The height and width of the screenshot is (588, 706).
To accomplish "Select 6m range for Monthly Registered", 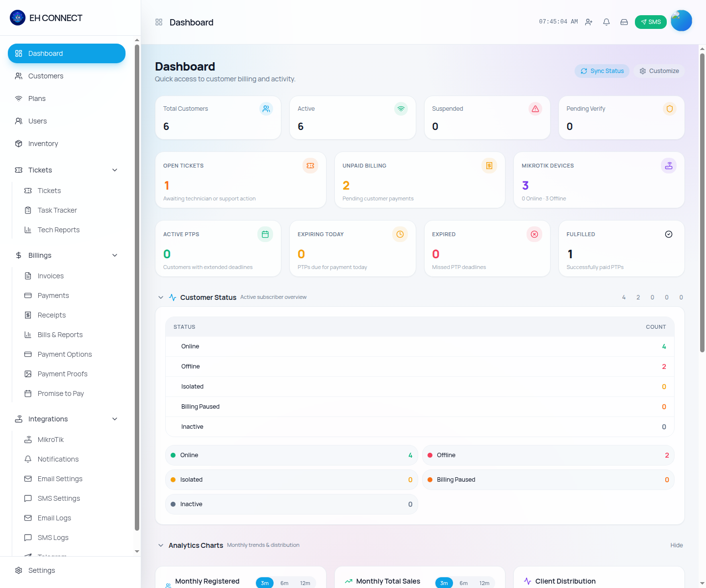I will pyautogui.click(x=284, y=583).
